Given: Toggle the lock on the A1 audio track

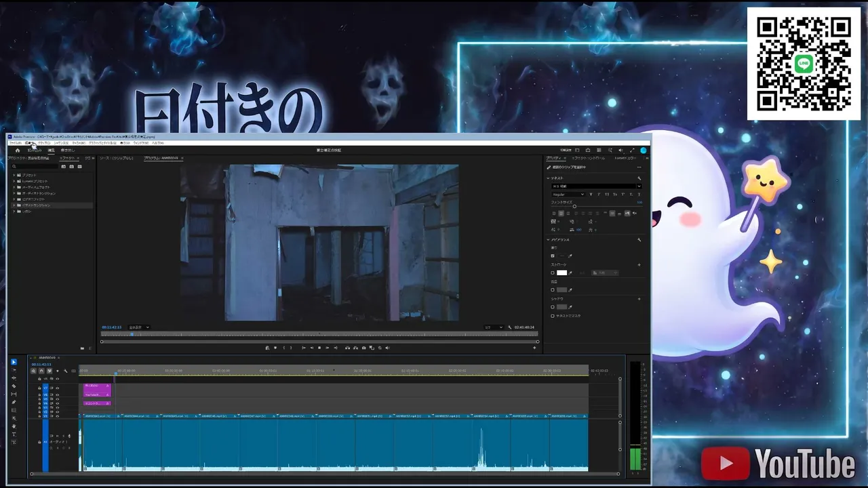Looking at the screenshot, I should [x=39, y=442].
